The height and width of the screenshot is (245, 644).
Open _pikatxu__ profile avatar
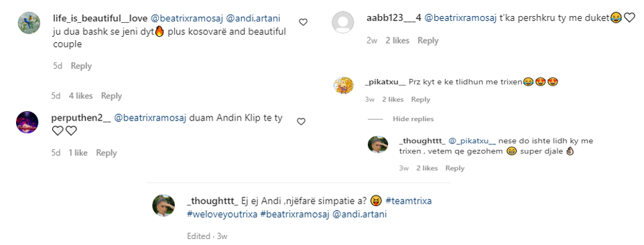(x=343, y=85)
